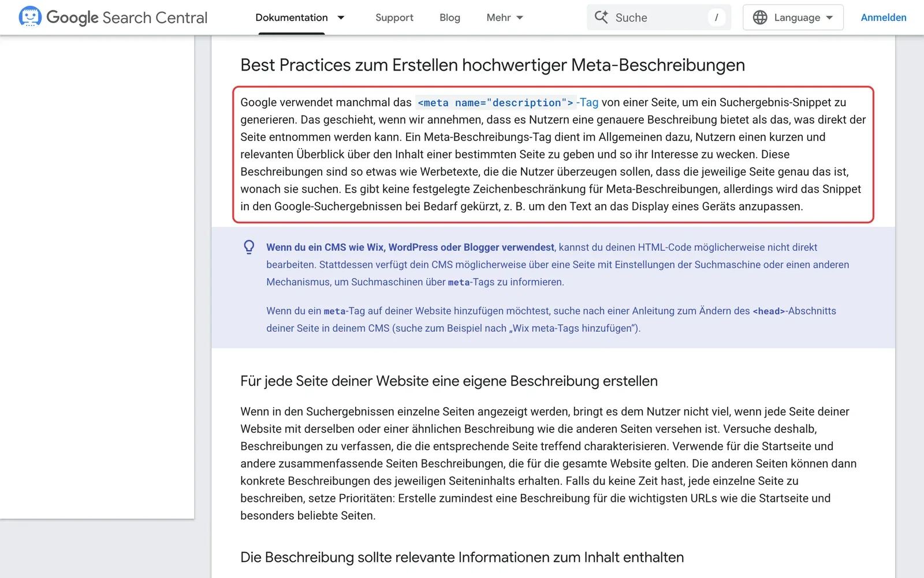Click the meta name="description" tag link
The height and width of the screenshot is (578, 924).
pos(506,102)
